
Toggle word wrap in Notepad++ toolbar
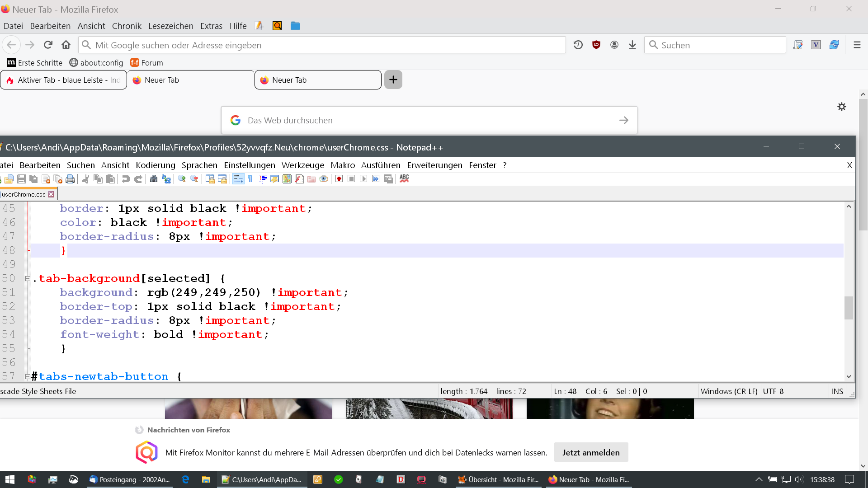coord(238,179)
